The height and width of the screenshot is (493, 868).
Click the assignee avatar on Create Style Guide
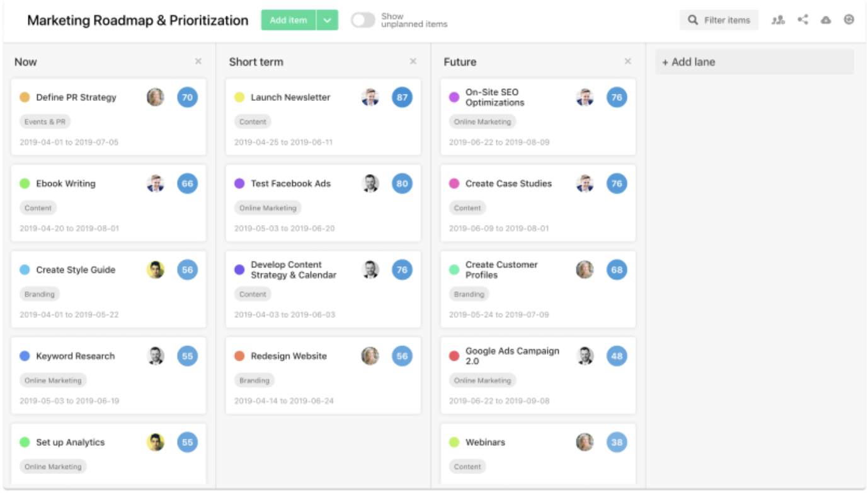(x=156, y=270)
